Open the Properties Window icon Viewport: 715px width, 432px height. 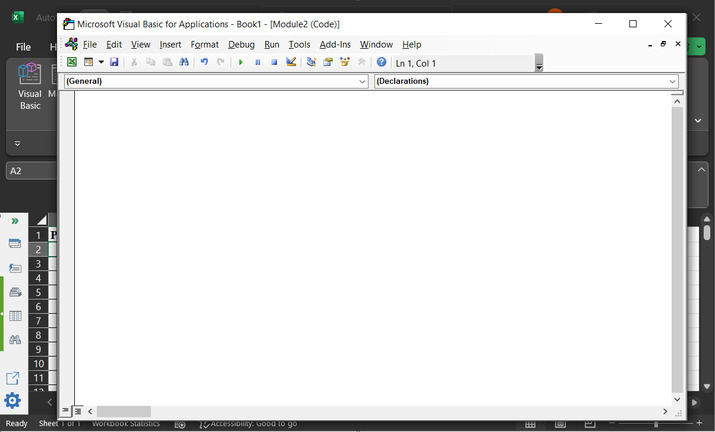pyautogui.click(x=328, y=62)
